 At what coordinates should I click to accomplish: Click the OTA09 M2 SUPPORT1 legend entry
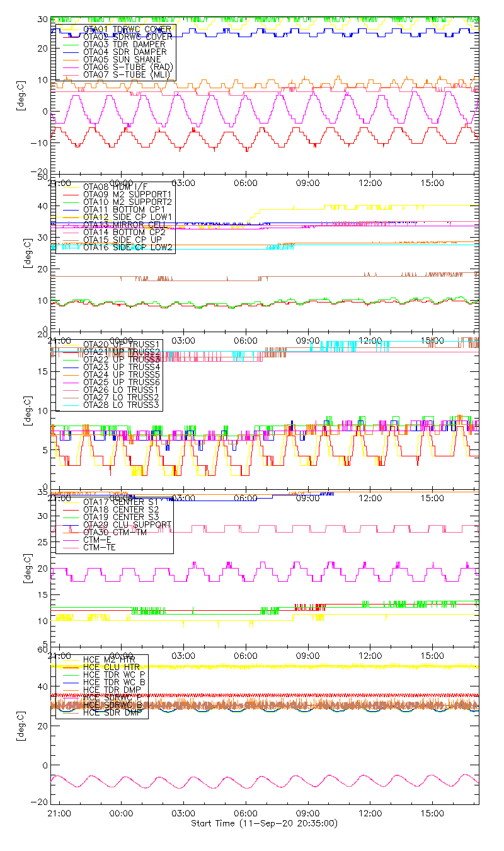[127, 194]
